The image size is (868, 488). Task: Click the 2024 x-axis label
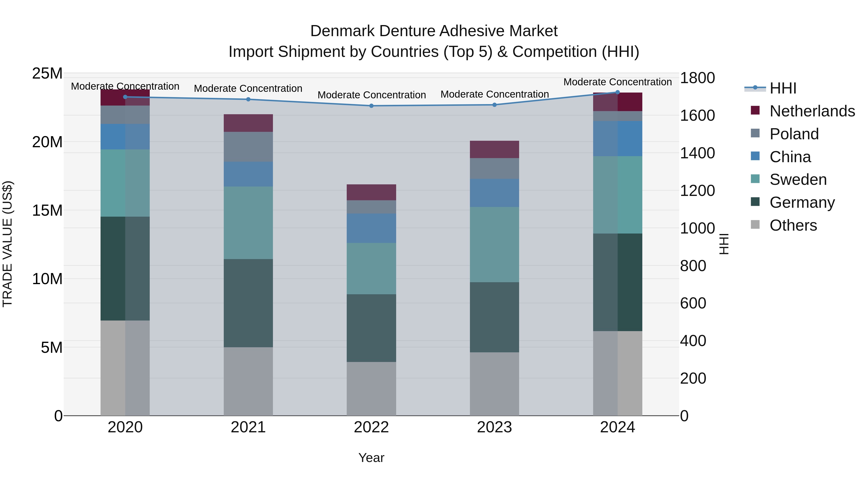[618, 427]
